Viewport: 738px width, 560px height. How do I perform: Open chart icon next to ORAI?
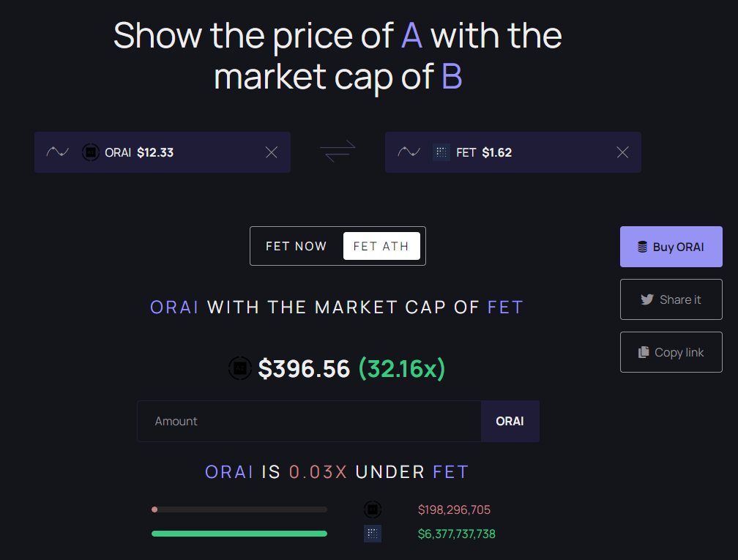click(x=57, y=152)
